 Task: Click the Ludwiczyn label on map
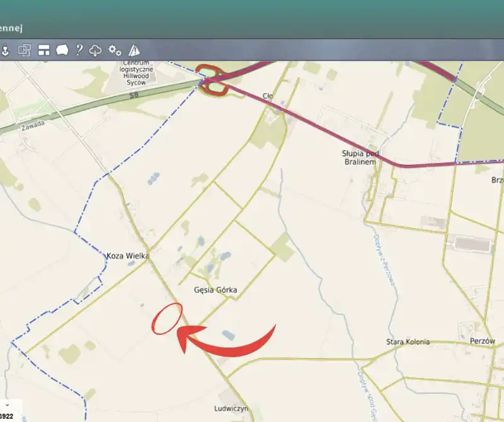229,409
